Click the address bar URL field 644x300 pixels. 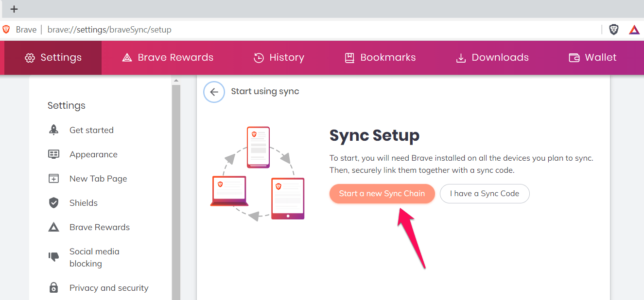292,30
